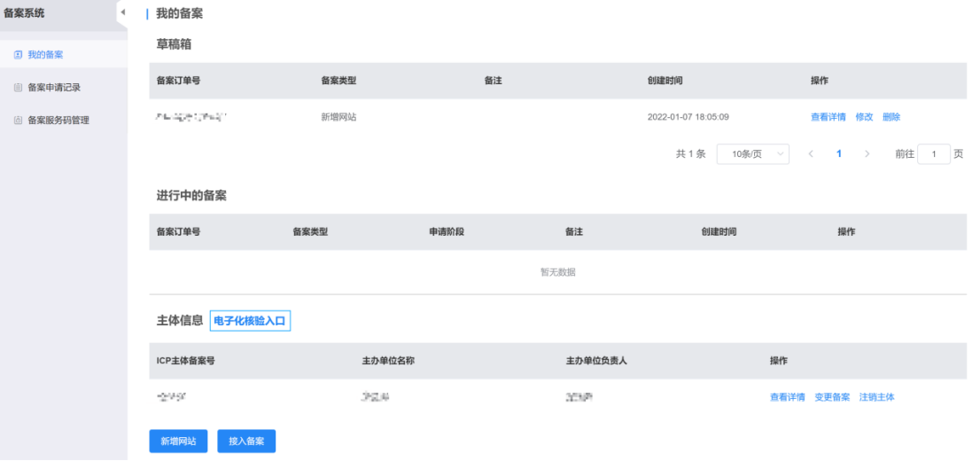
Task: Collapse the sidebar with the arrow handle
Action: point(122,12)
